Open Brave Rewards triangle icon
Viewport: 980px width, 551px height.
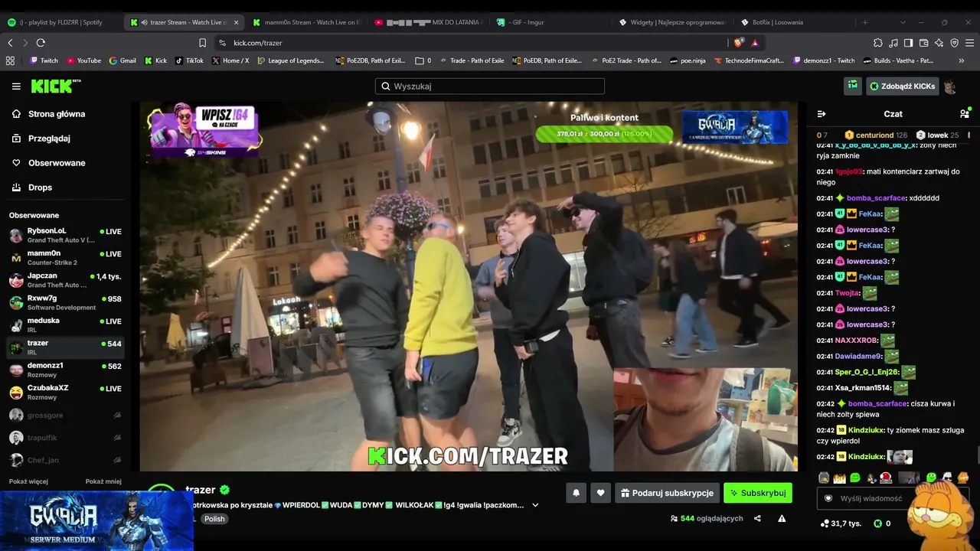(x=755, y=43)
